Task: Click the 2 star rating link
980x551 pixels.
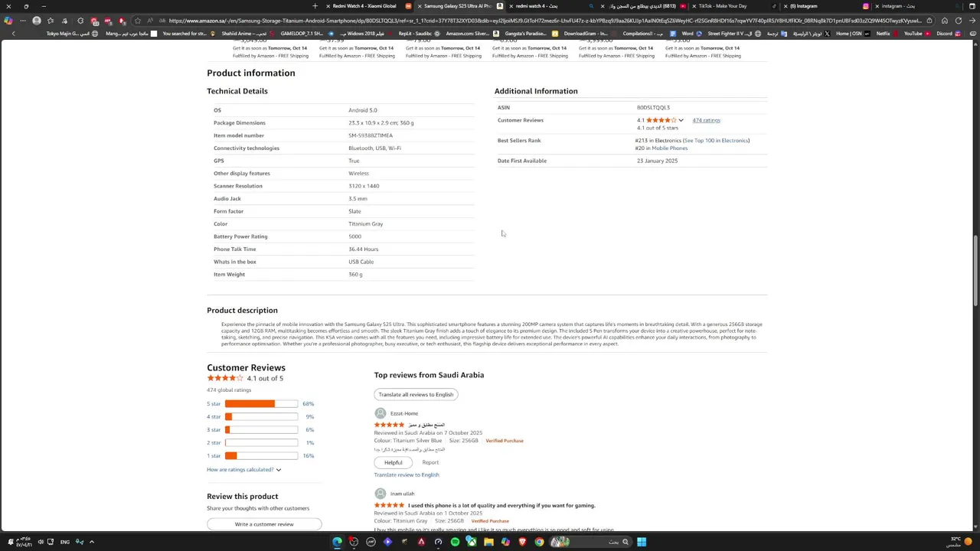Action: click(214, 443)
